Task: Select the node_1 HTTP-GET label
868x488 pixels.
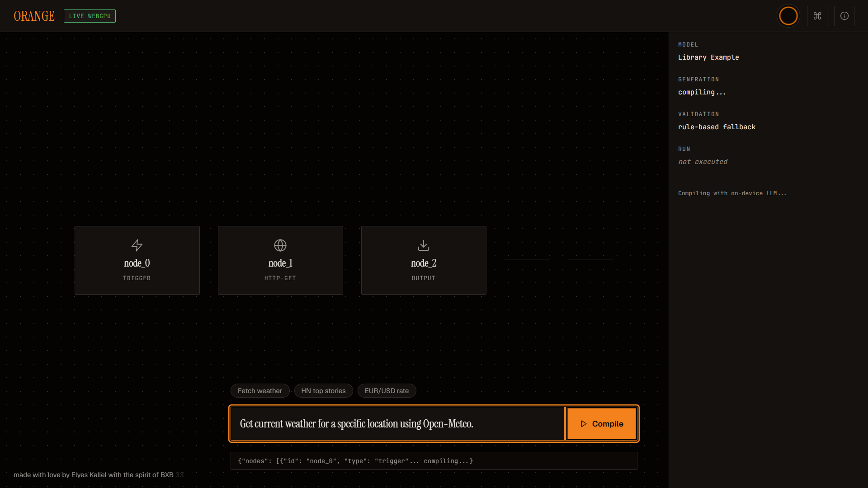Action: coord(280,278)
